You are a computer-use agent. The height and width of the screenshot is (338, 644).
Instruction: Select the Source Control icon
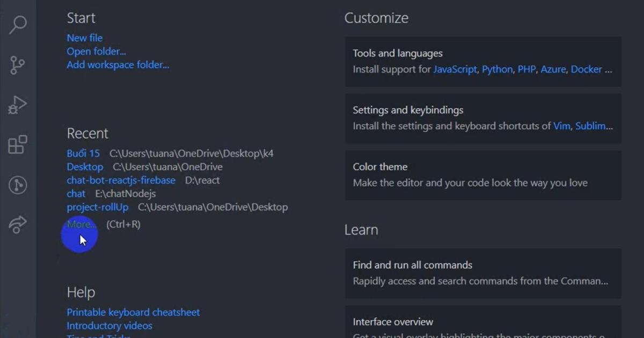(x=18, y=64)
